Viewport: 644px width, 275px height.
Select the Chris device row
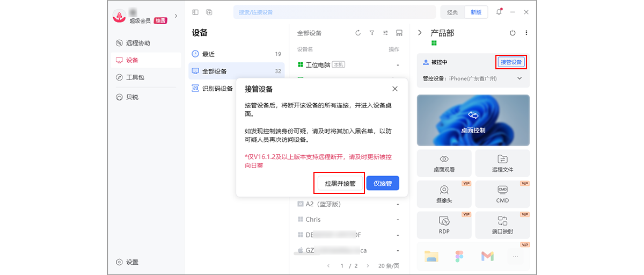pos(349,220)
